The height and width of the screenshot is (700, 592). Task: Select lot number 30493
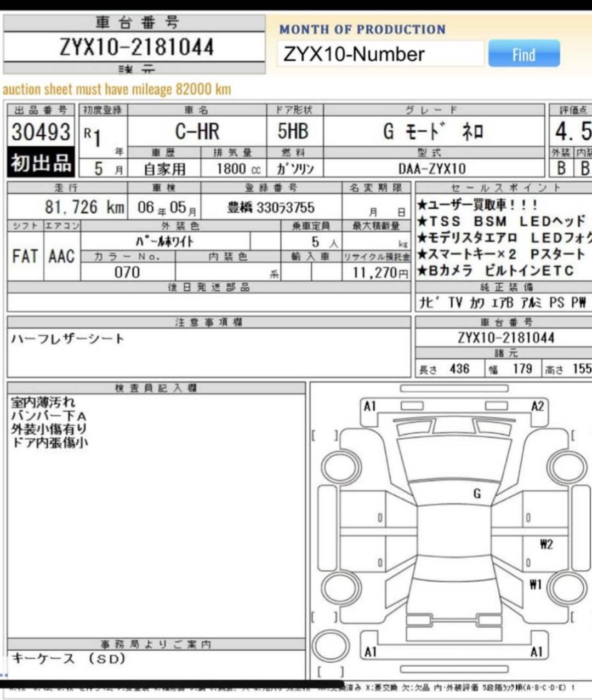(x=41, y=132)
